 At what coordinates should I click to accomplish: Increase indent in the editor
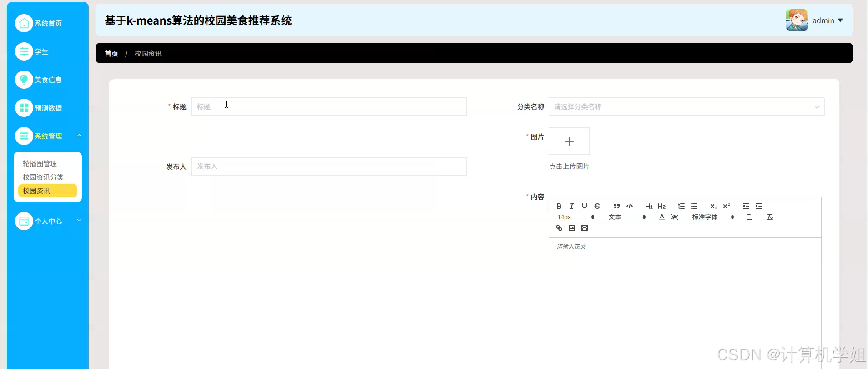(759, 206)
